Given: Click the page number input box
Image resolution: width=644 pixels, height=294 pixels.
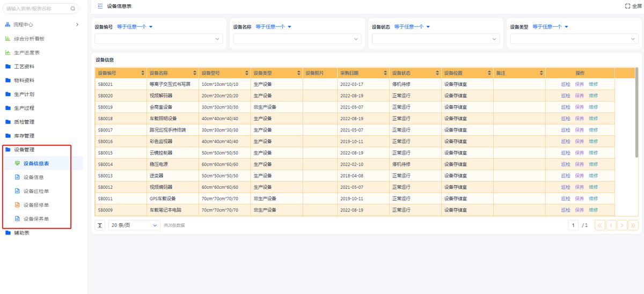Looking at the screenshot, I should pyautogui.click(x=574, y=225).
